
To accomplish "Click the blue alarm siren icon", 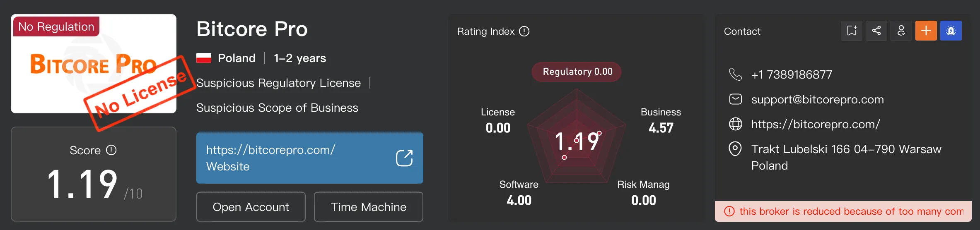I will (x=951, y=31).
